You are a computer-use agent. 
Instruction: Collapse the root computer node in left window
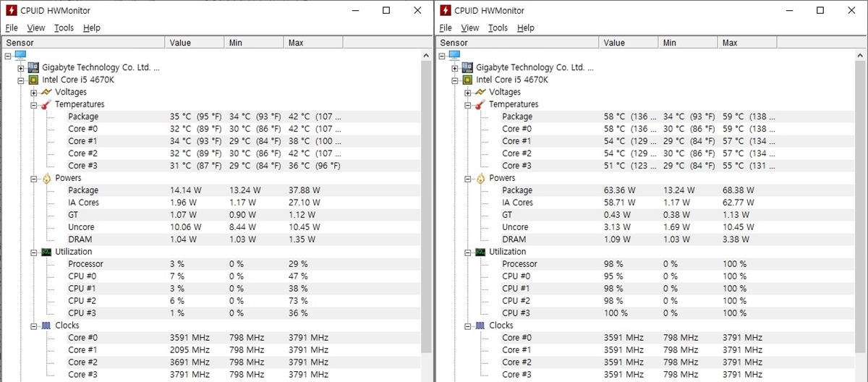point(9,55)
